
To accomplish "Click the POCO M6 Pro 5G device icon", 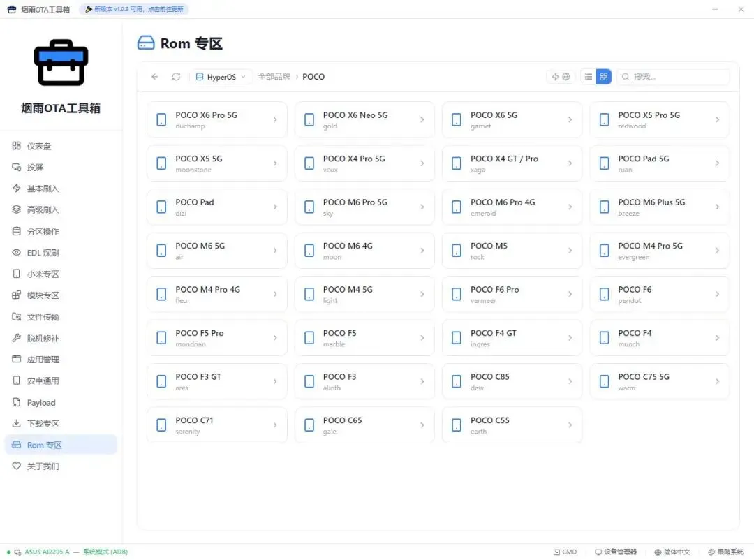I will [x=309, y=207].
